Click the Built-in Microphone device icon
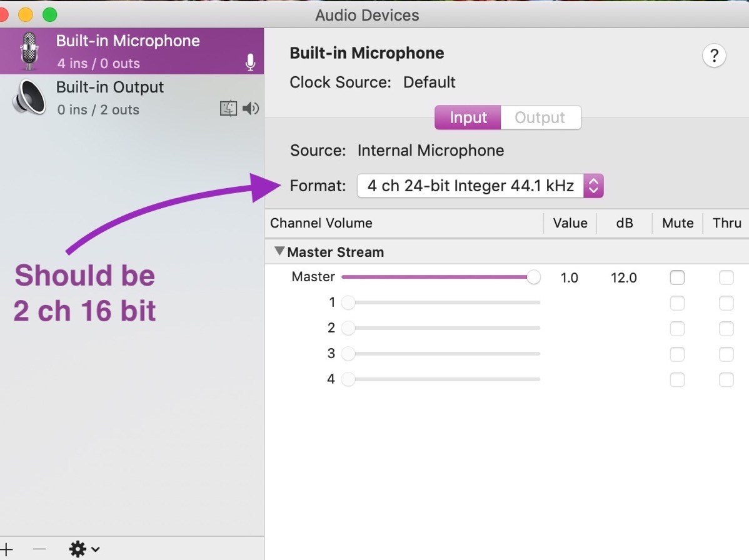 pyautogui.click(x=29, y=51)
